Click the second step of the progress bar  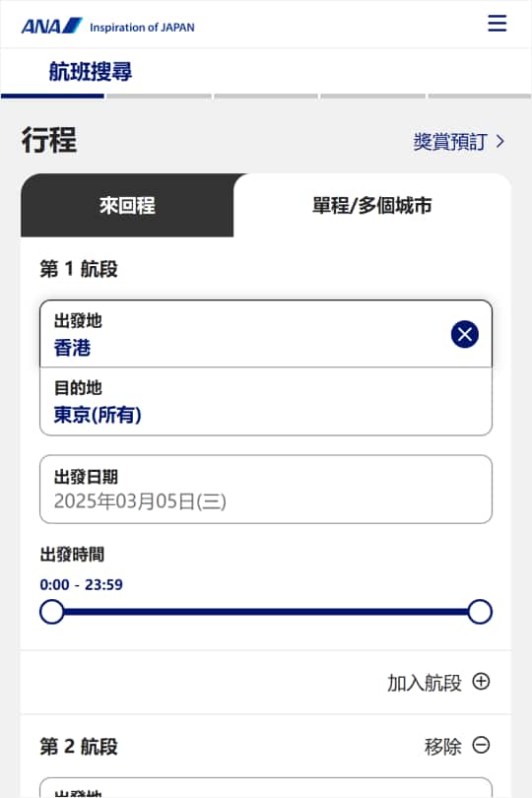[x=160, y=97]
